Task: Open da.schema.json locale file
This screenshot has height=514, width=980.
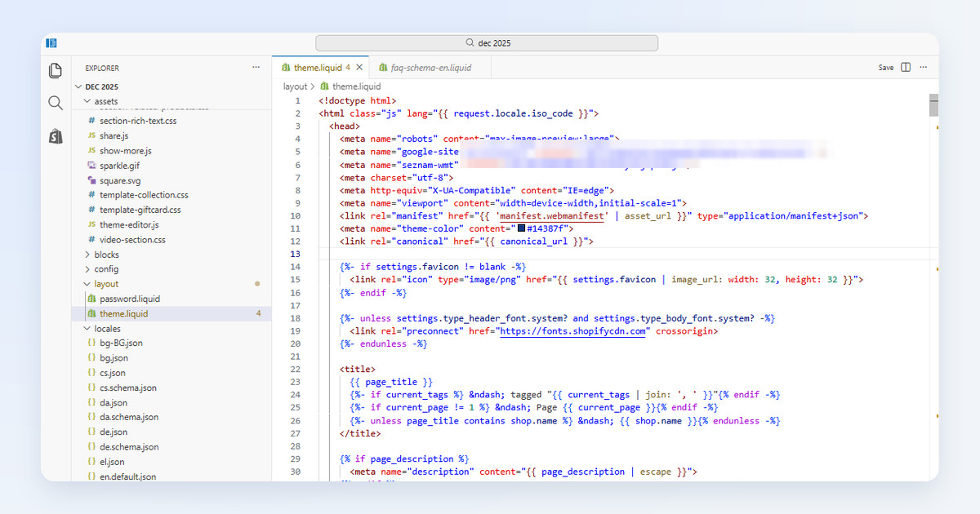Action: 129,417
